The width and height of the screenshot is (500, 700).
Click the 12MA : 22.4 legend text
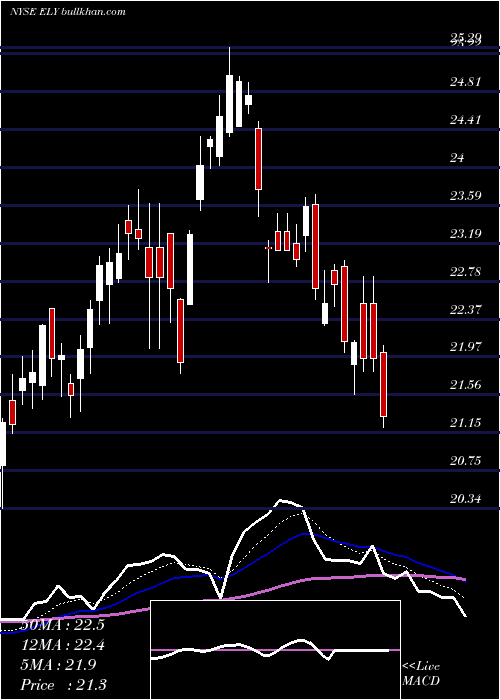pyautogui.click(x=62, y=645)
